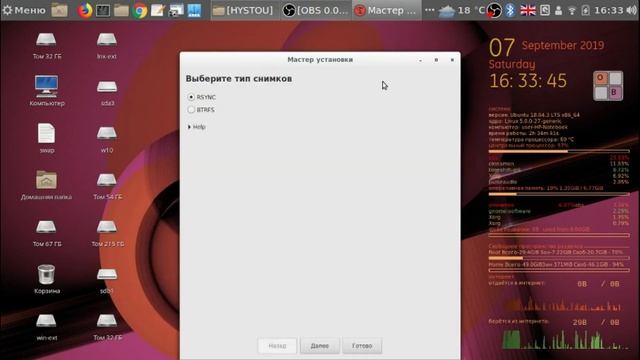Click the UK flag keyboard layout indicator

click(x=528, y=10)
